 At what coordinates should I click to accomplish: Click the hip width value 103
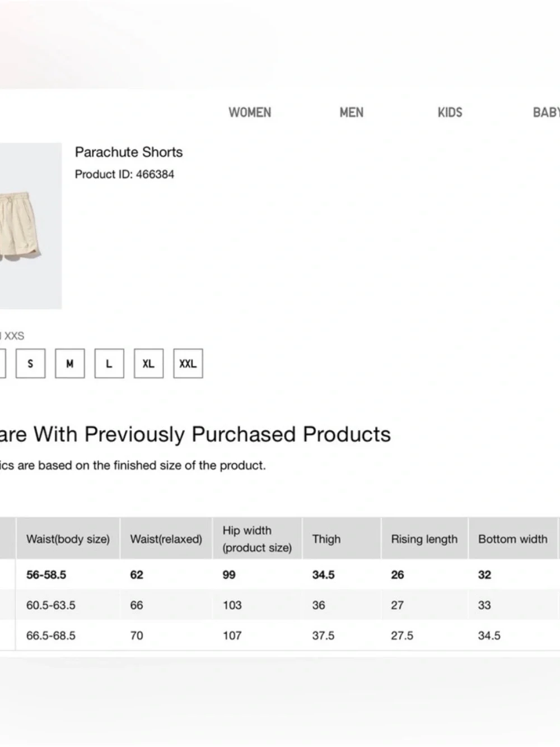[232, 605]
